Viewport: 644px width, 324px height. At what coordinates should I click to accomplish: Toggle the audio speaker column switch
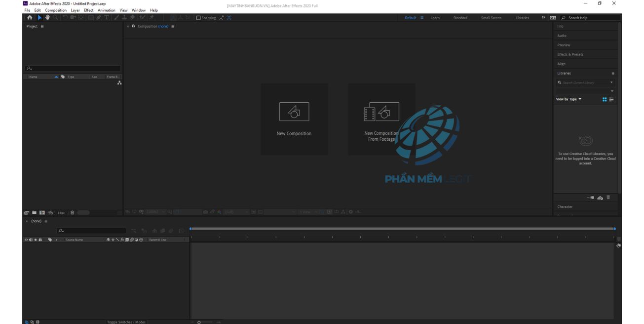coord(31,240)
